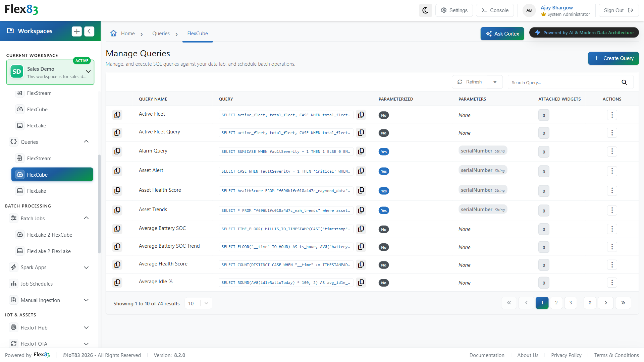Collapse the Queries sidebar section

[x=86, y=141]
